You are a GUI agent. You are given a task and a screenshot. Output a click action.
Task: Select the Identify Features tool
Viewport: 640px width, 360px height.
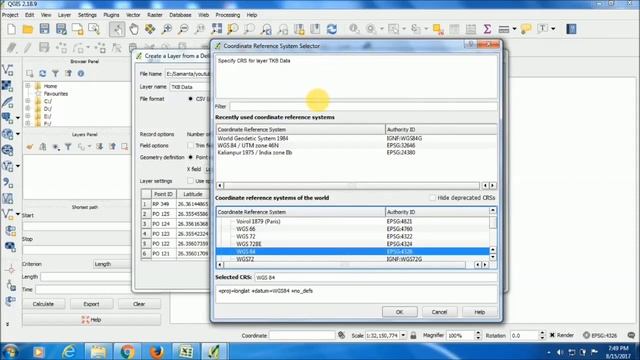tap(354, 29)
